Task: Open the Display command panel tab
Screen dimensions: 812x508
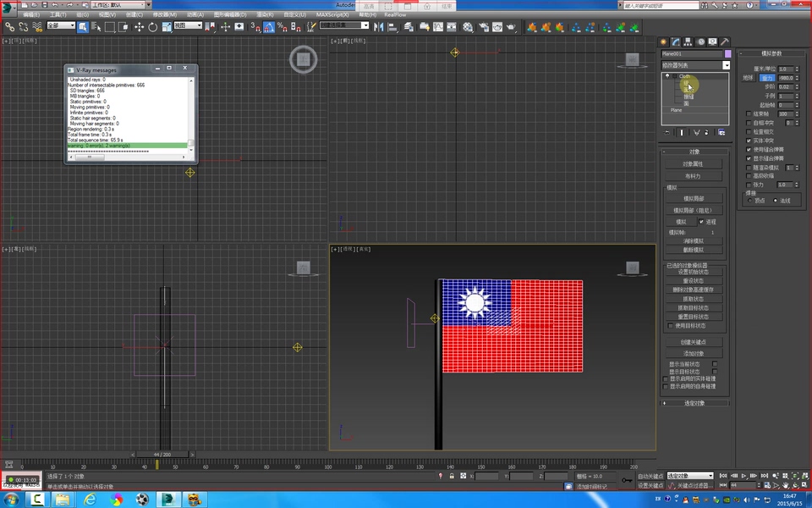Action: pyautogui.click(x=713, y=42)
